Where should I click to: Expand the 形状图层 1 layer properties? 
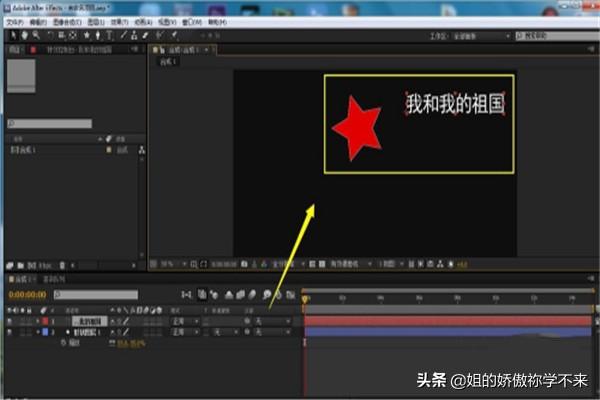[36, 331]
